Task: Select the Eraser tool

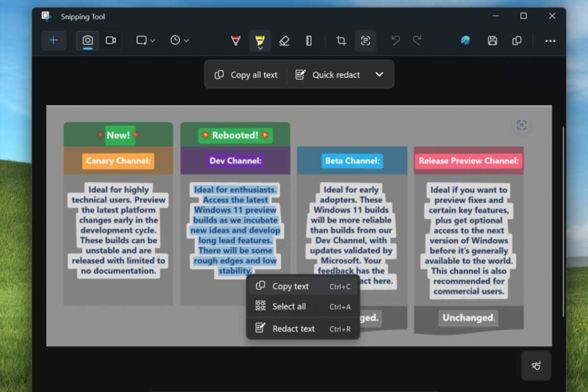Action: tap(284, 41)
